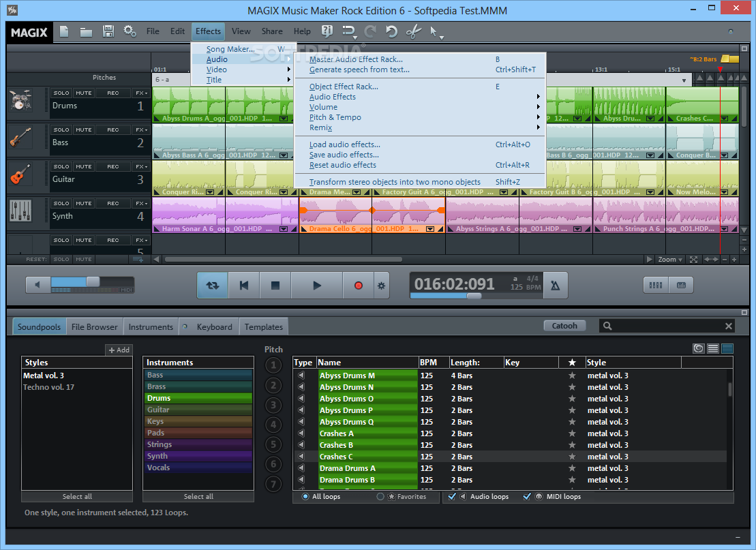This screenshot has height=550, width=756.
Task: Open the Zoom dropdown below the timeline
Action: [x=670, y=260]
